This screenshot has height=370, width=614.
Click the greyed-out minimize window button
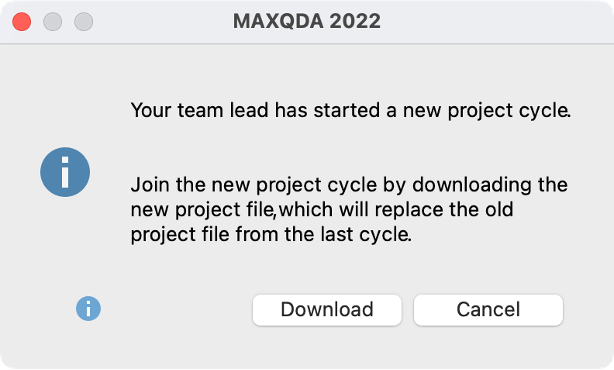(52, 22)
